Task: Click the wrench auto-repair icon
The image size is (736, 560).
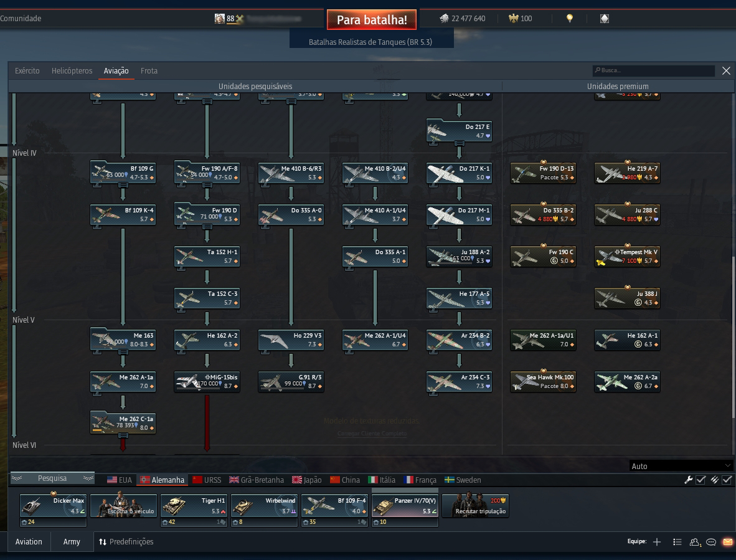Action: 688,480
